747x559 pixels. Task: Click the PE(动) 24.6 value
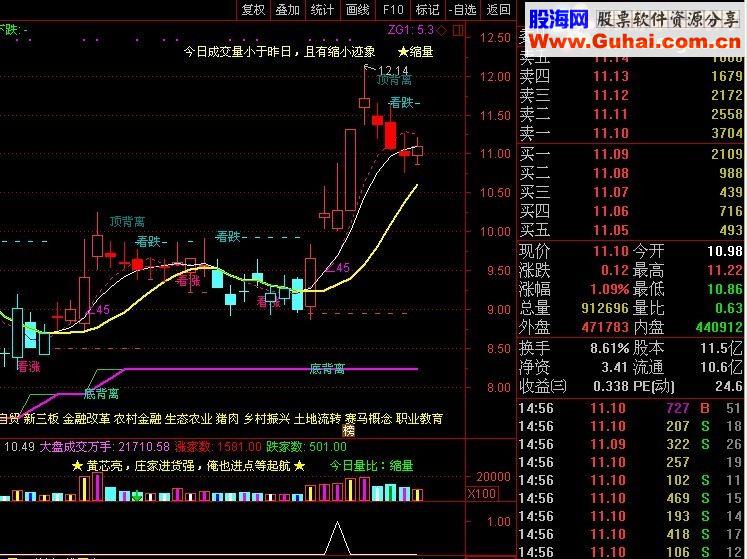tap(729, 386)
